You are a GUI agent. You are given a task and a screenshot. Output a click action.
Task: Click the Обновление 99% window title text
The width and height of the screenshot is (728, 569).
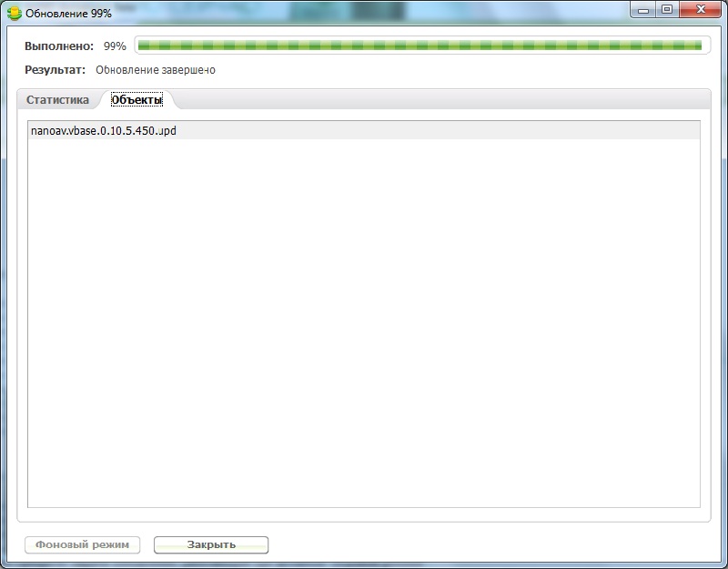[68, 14]
